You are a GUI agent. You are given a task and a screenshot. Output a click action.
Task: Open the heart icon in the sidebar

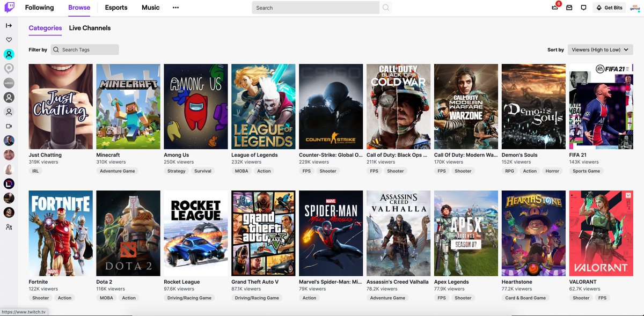[x=9, y=40]
